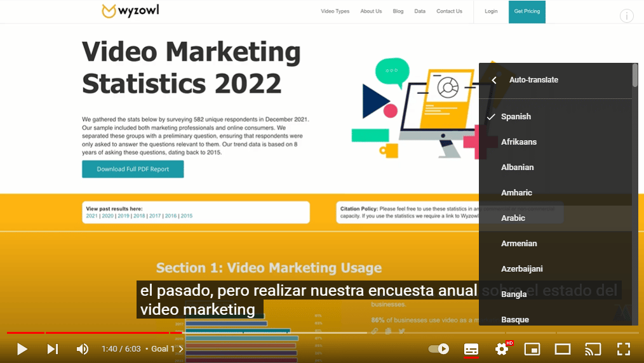Click the info card icon
Screen dimensions: 644x363
tap(627, 16)
